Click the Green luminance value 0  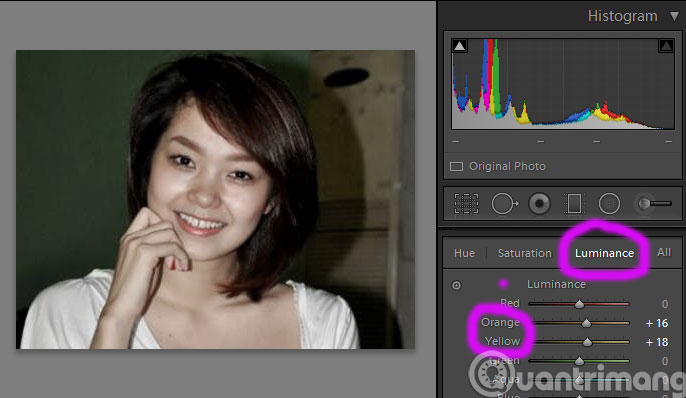coord(665,361)
